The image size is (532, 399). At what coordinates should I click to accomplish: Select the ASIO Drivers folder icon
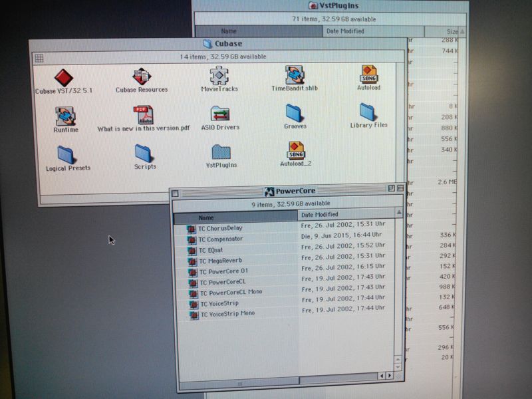(220, 114)
